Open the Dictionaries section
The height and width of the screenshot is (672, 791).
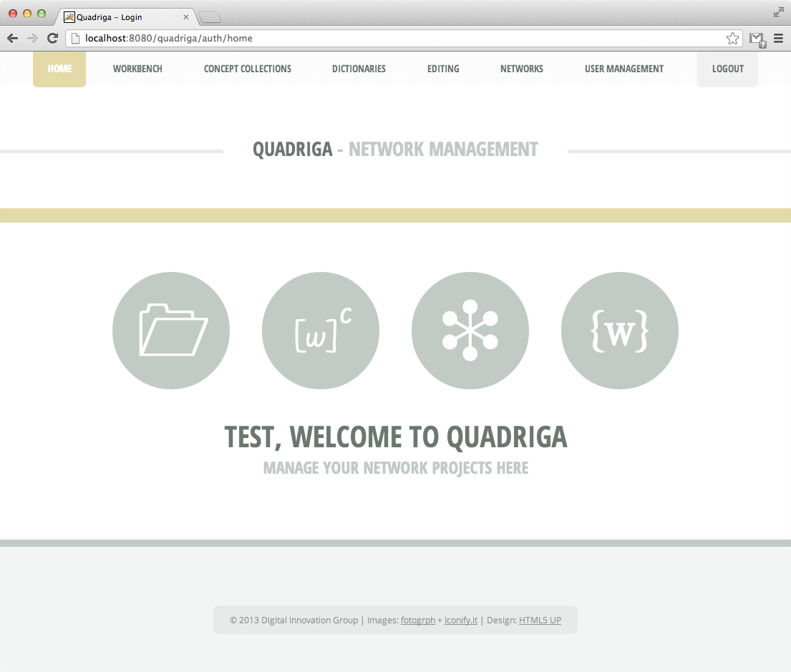coord(359,69)
